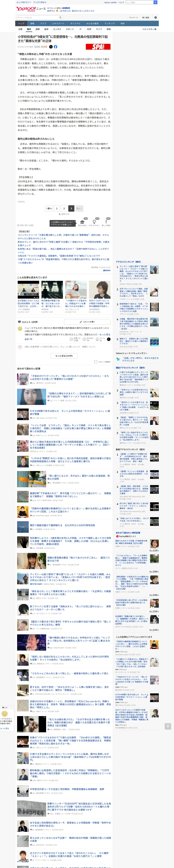The image size is (174, 868).
Task: Open 国内 category tab
Action: coord(29,29)
